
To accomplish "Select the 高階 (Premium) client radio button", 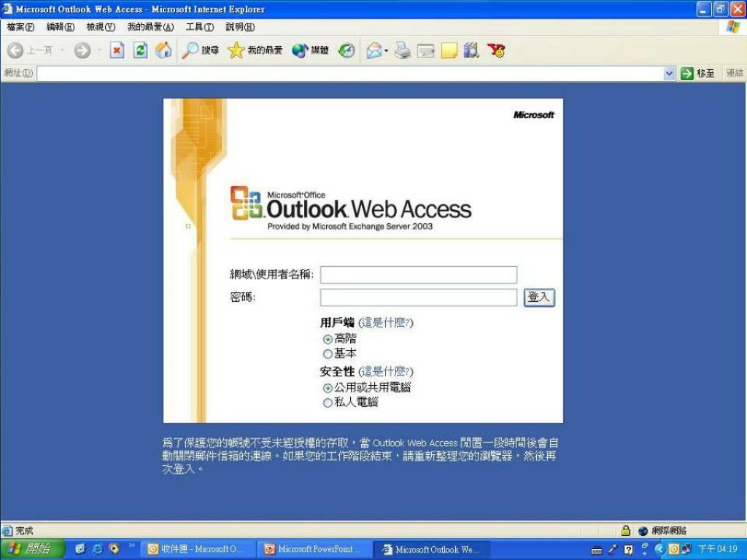I will (328, 339).
